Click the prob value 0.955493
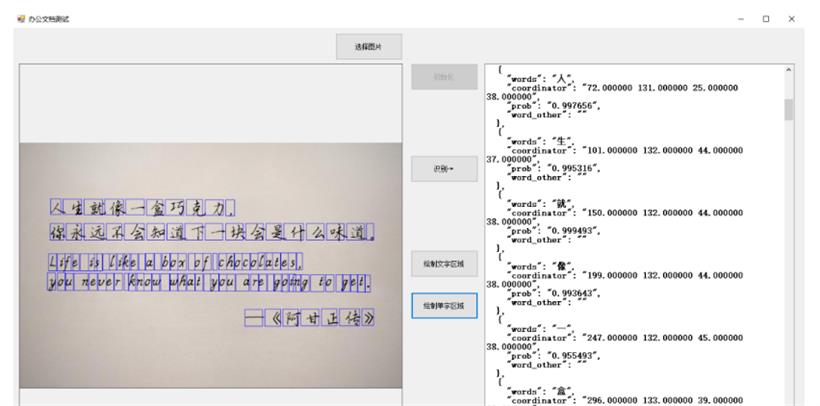 (573, 356)
